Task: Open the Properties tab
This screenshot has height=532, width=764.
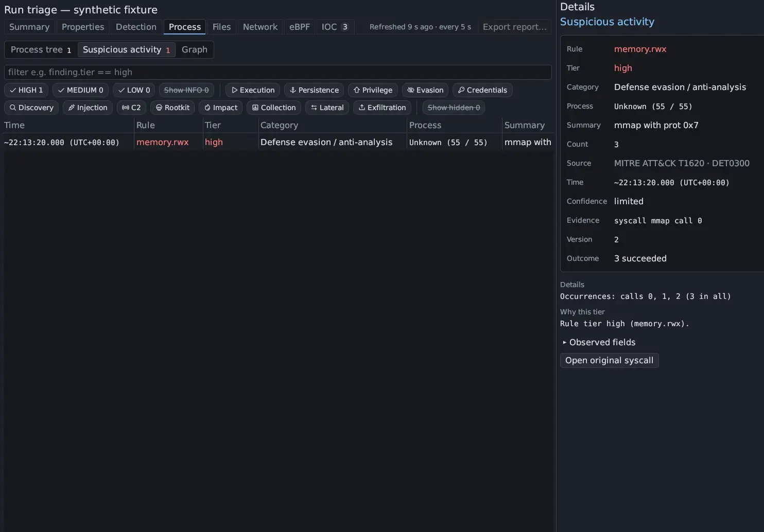Action: point(83,27)
